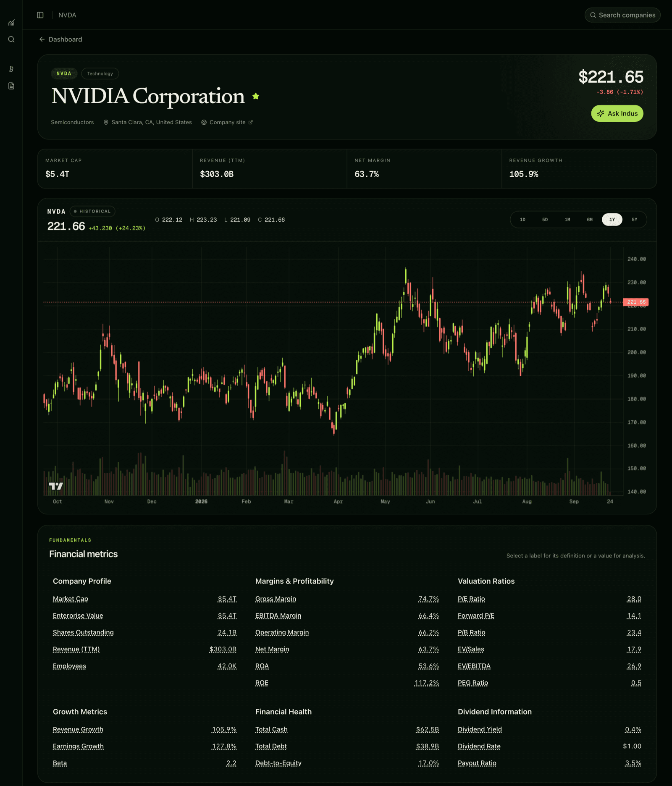This screenshot has height=786, width=672.
Task: Click the ROE value 117.2%
Action: pyautogui.click(x=427, y=683)
